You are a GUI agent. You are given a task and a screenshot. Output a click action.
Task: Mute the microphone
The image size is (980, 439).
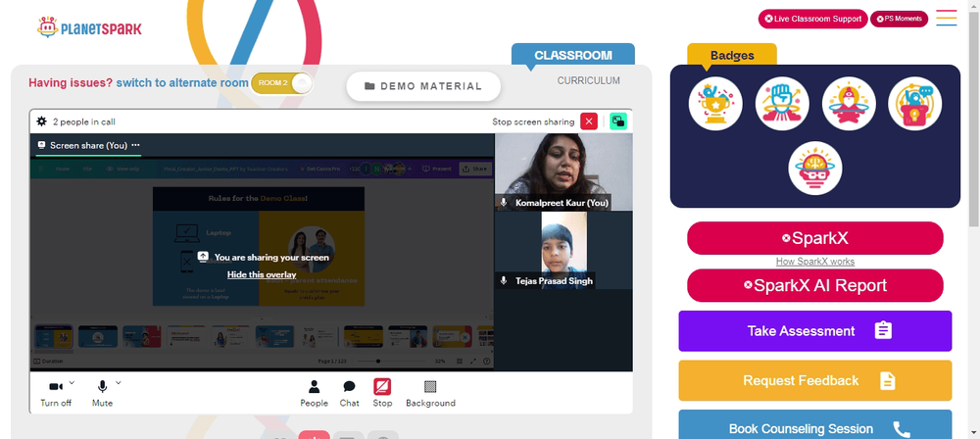pos(103,393)
